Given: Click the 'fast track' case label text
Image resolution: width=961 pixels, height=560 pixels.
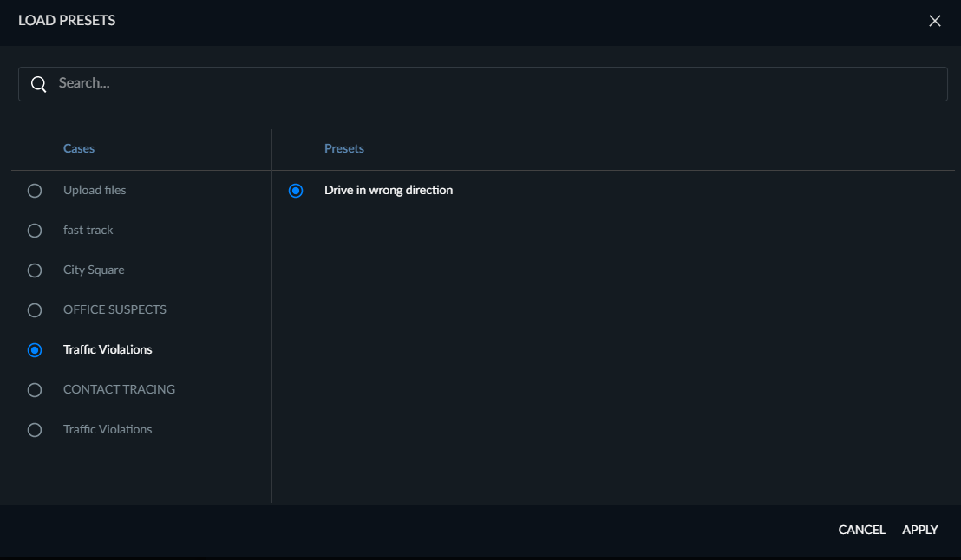Looking at the screenshot, I should (x=88, y=230).
